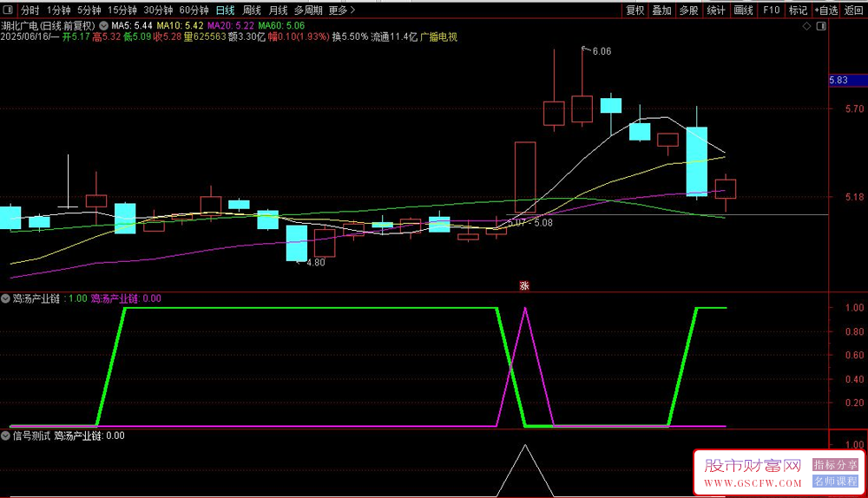Click the 2025/06/16/一 date label
This screenshot has height=498, width=868.
(x=30, y=37)
